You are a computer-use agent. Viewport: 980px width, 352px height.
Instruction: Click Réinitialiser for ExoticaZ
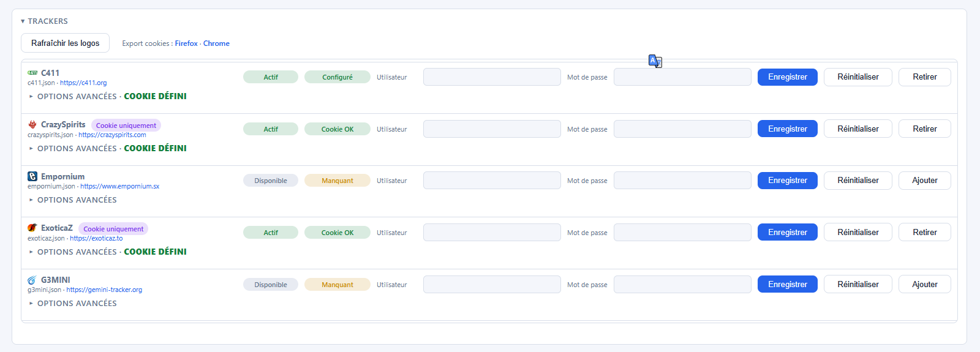pos(858,232)
